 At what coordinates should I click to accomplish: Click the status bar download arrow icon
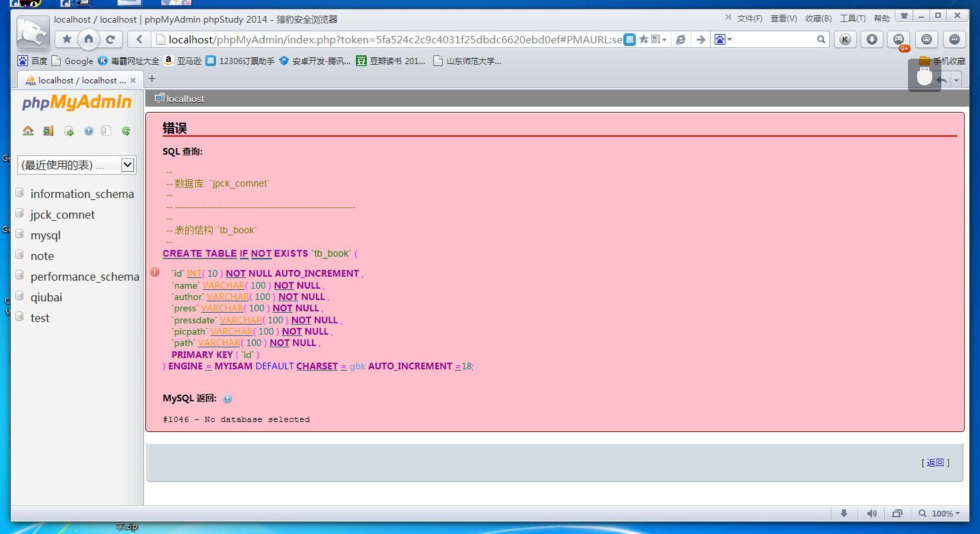pyautogui.click(x=844, y=513)
